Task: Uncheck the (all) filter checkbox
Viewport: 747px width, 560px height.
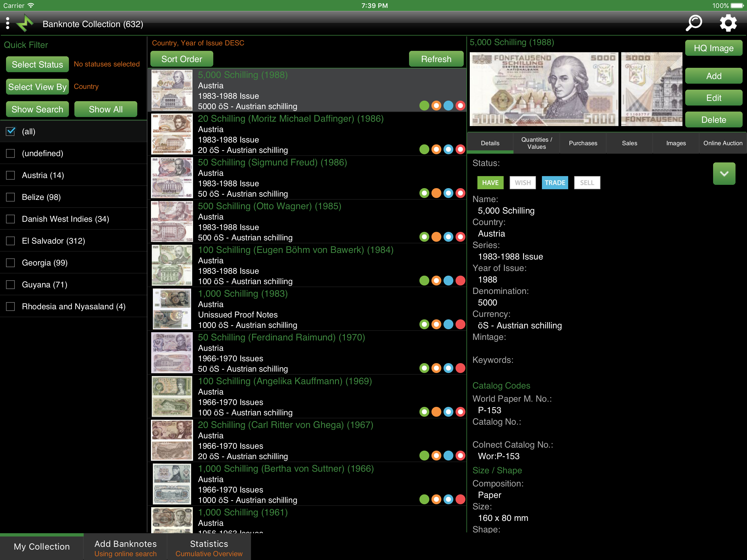Action: (x=11, y=132)
